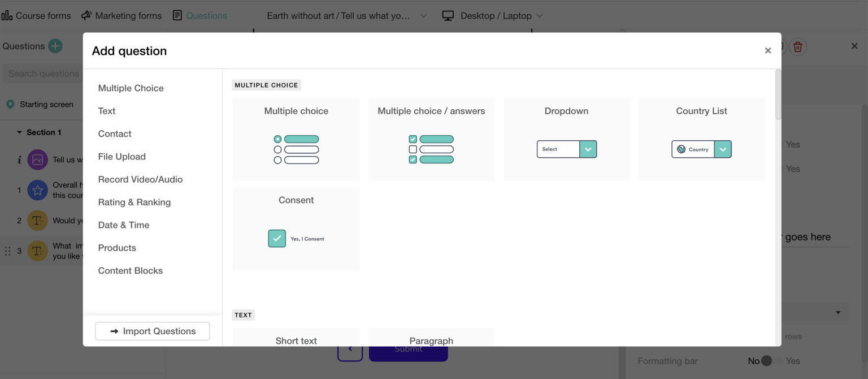Viewport: 868px width, 379px height.
Task: Collapse Section 1 in the questions sidebar
Action: [19, 132]
